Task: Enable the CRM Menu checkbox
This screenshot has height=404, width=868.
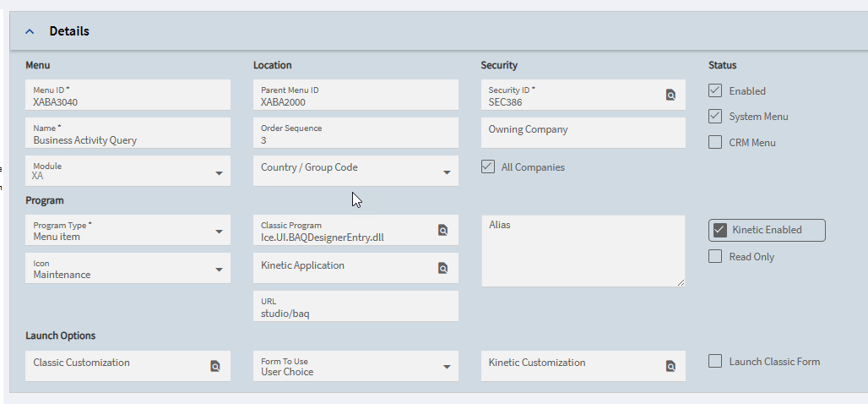Action: [x=715, y=142]
